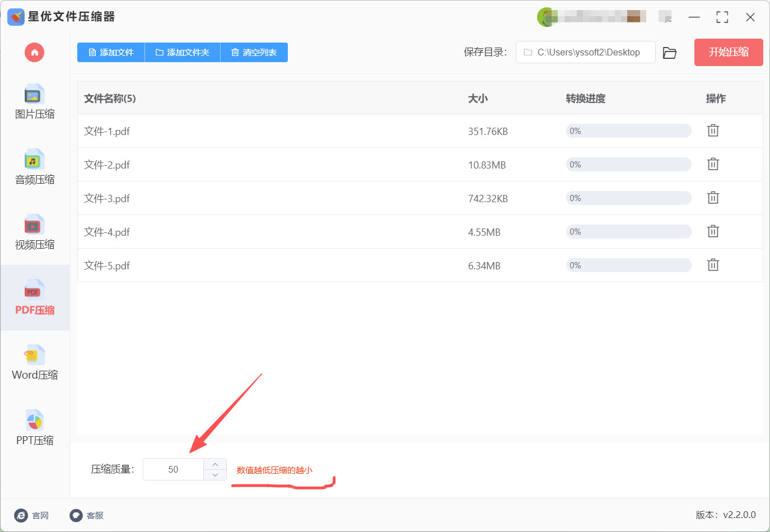Select file name 文件-1.pdf

click(x=107, y=132)
